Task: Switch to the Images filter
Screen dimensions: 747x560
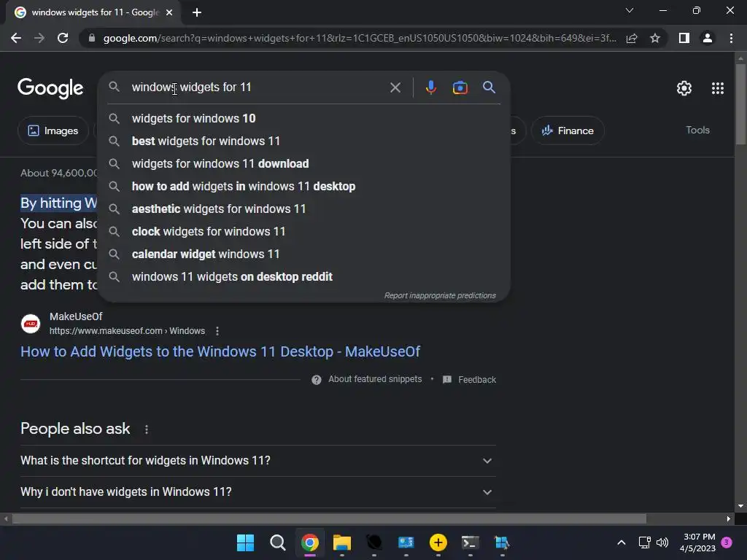Action: click(53, 131)
